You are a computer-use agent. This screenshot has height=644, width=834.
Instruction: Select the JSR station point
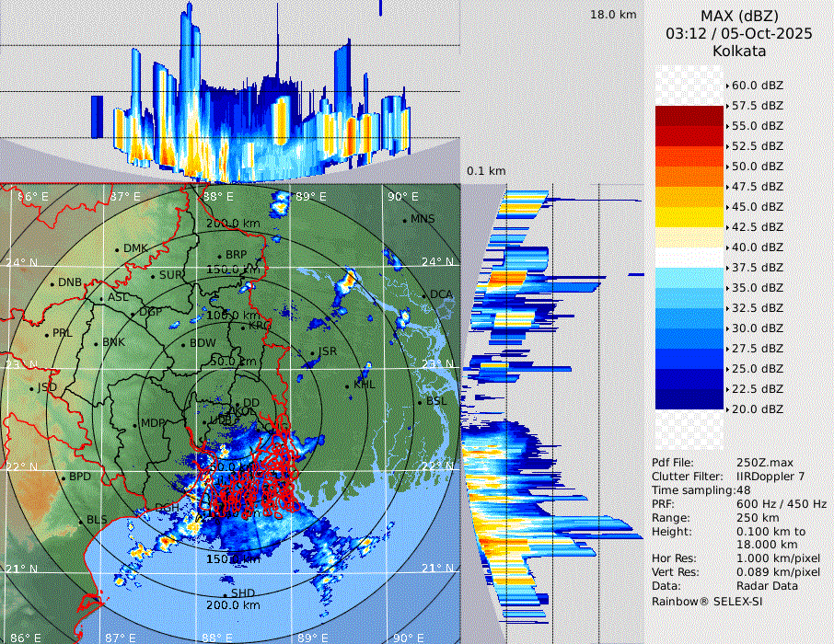pos(314,352)
